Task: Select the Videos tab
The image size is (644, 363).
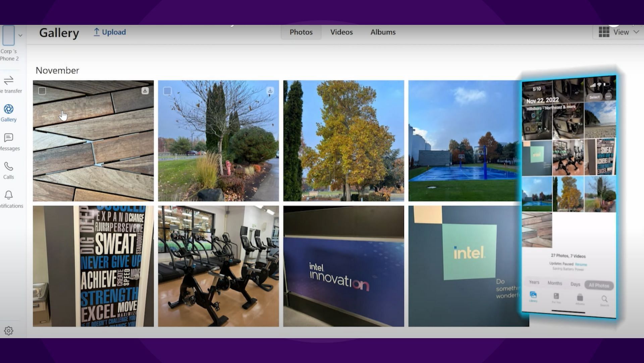Action: click(x=341, y=32)
